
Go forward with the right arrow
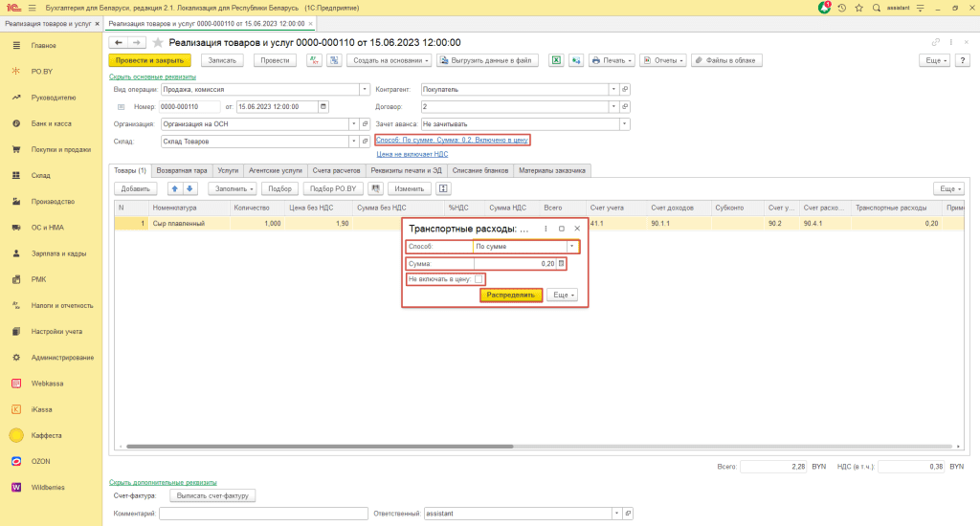coord(136,42)
